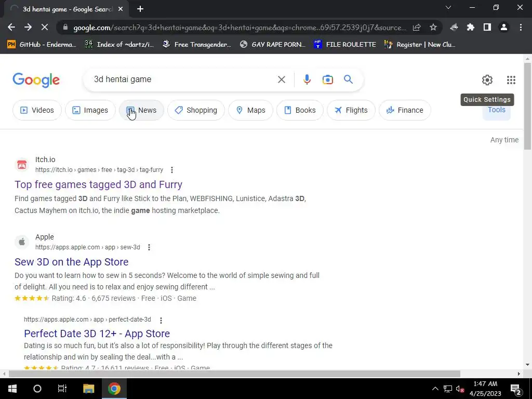Click the share page icon in the address bar
The height and width of the screenshot is (399, 532).
(x=417, y=28)
